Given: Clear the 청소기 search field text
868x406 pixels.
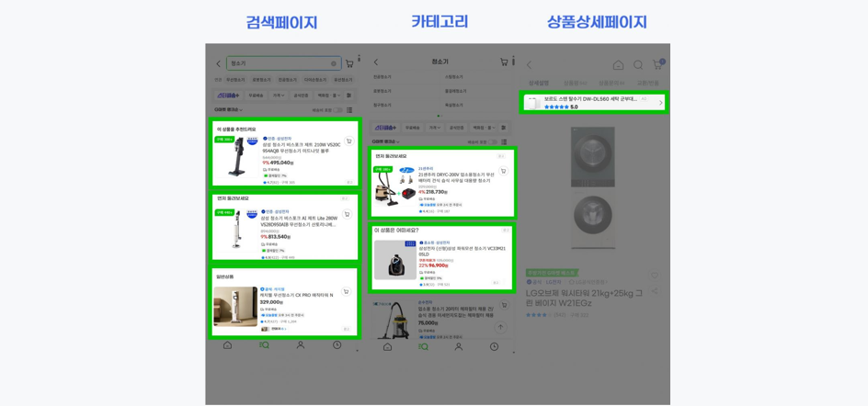Looking at the screenshot, I should pos(334,63).
